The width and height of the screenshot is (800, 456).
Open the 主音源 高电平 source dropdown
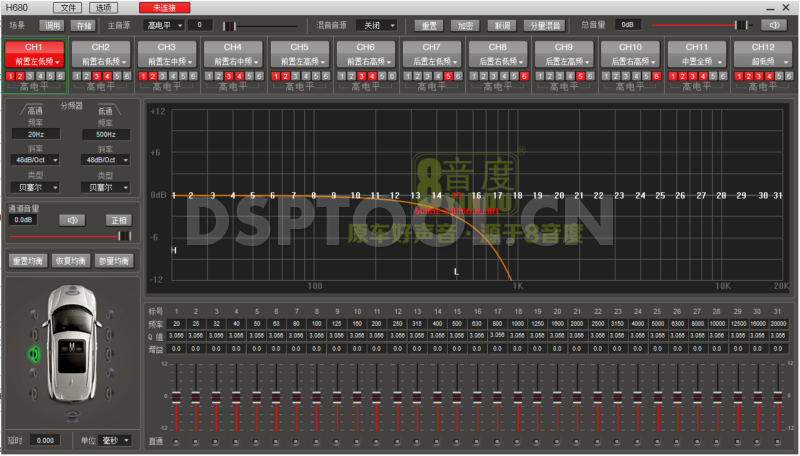click(161, 24)
